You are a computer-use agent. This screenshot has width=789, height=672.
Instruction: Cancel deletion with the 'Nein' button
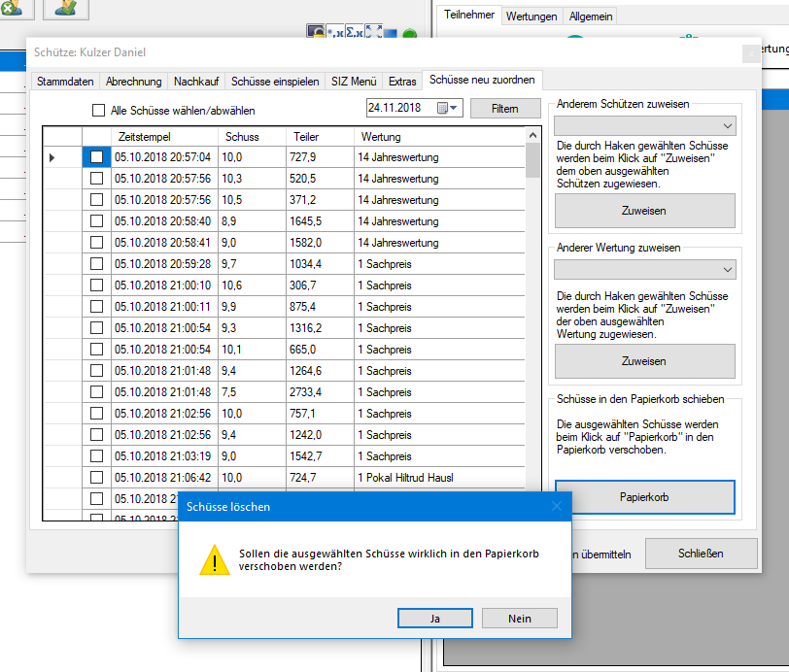tap(519, 618)
